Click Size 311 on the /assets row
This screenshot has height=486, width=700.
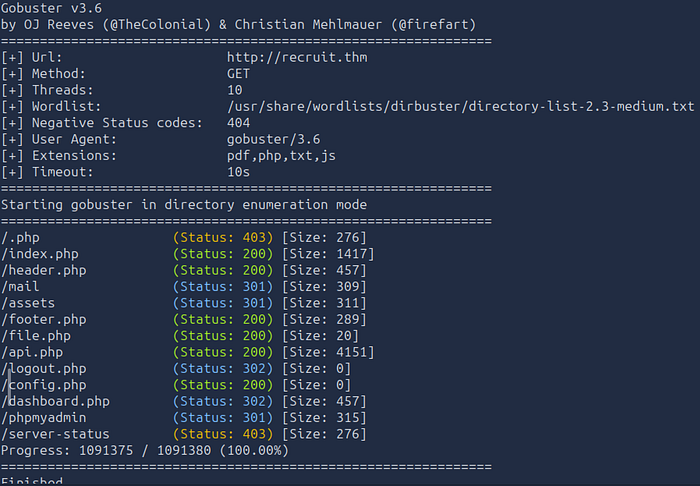tap(324, 303)
